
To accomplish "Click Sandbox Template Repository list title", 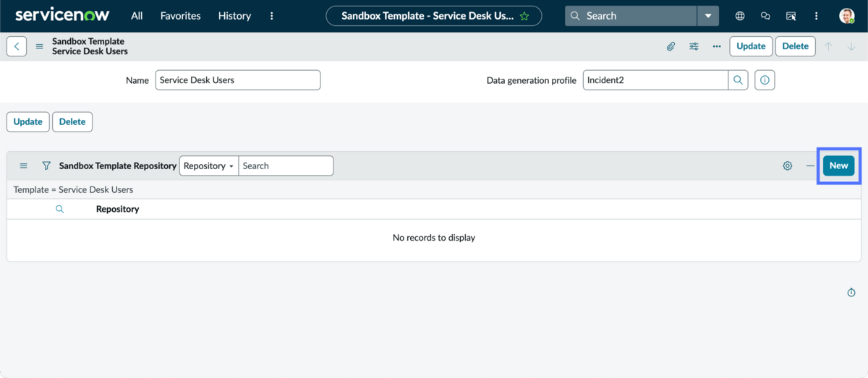I will [x=118, y=166].
